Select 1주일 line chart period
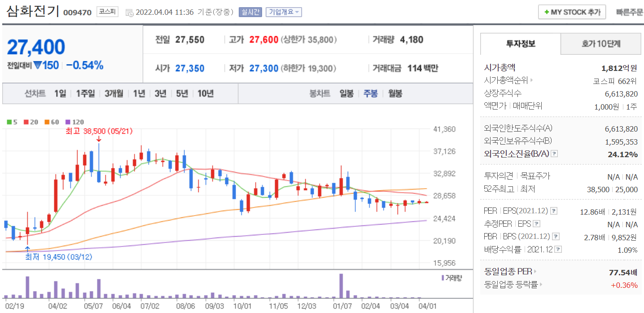 pyautogui.click(x=85, y=93)
